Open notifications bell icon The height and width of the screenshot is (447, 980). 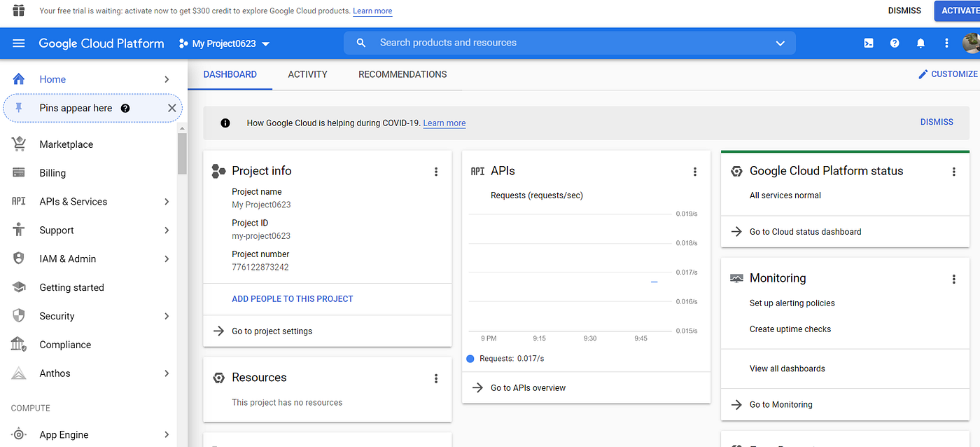pyautogui.click(x=920, y=43)
